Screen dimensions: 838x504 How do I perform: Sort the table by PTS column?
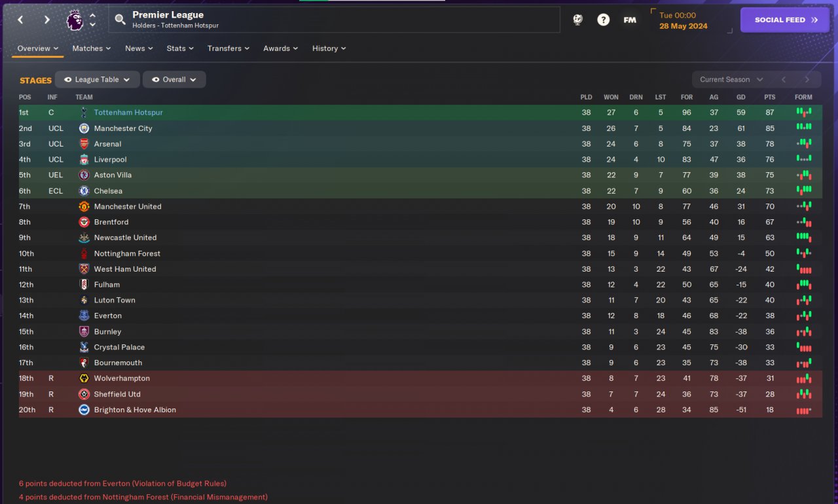point(769,98)
